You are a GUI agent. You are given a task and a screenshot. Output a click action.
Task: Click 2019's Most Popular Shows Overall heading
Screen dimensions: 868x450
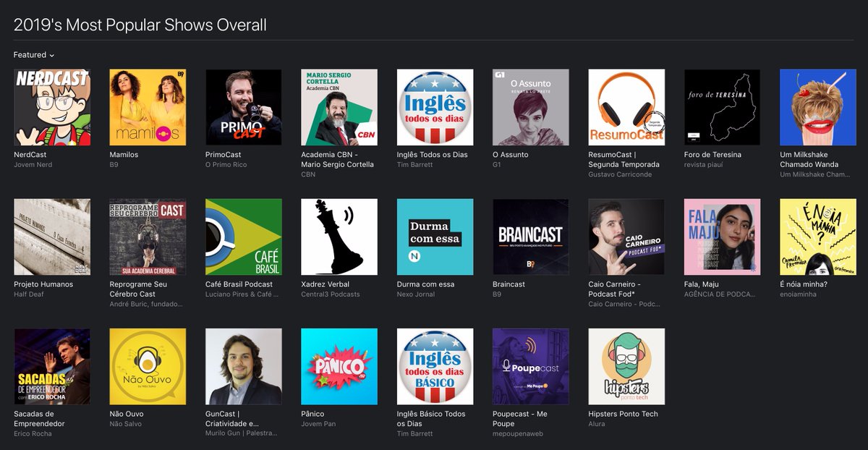pos(140,25)
